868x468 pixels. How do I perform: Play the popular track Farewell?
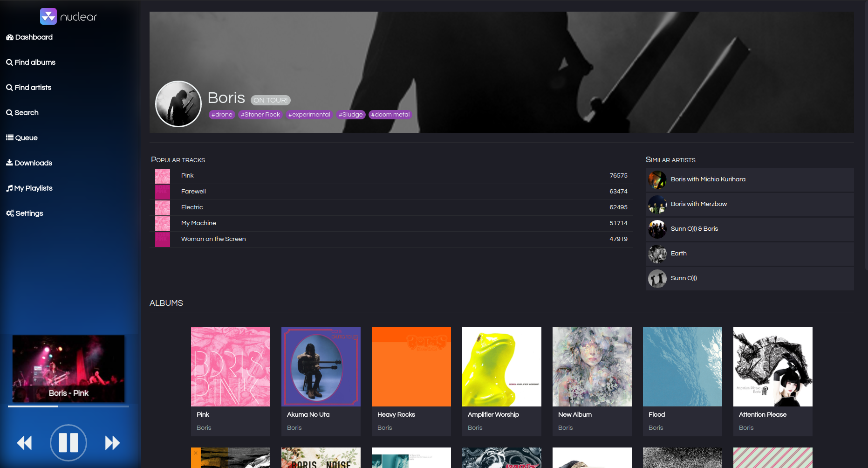click(x=391, y=192)
